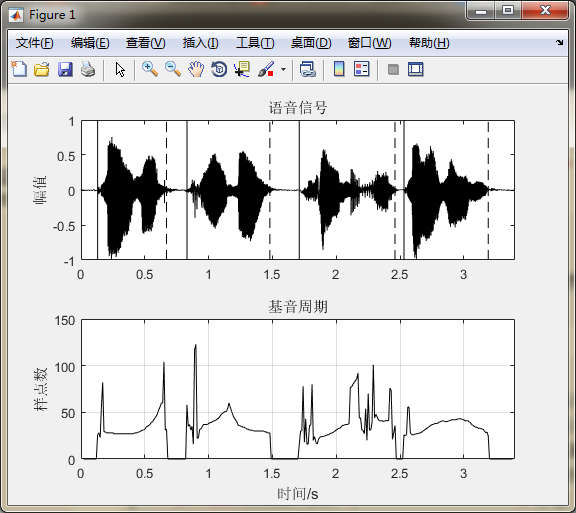
Task: Open the 工具(T) menu
Action: [255, 43]
